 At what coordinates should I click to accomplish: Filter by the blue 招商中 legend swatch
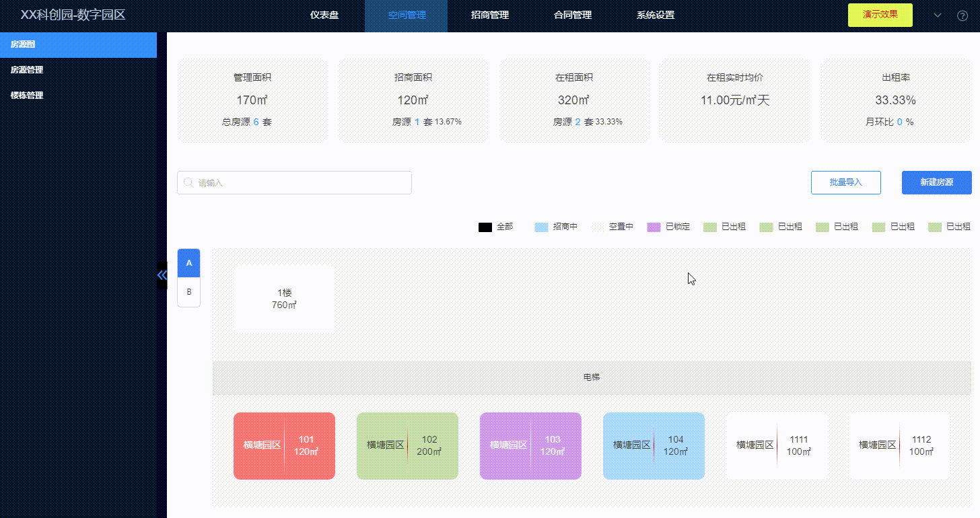pos(542,227)
